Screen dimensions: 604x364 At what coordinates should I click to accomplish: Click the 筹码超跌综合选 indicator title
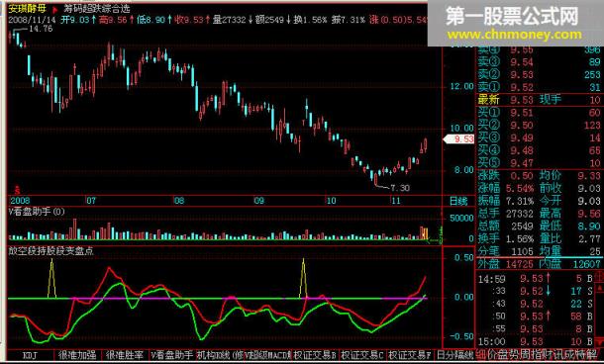(x=97, y=9)
